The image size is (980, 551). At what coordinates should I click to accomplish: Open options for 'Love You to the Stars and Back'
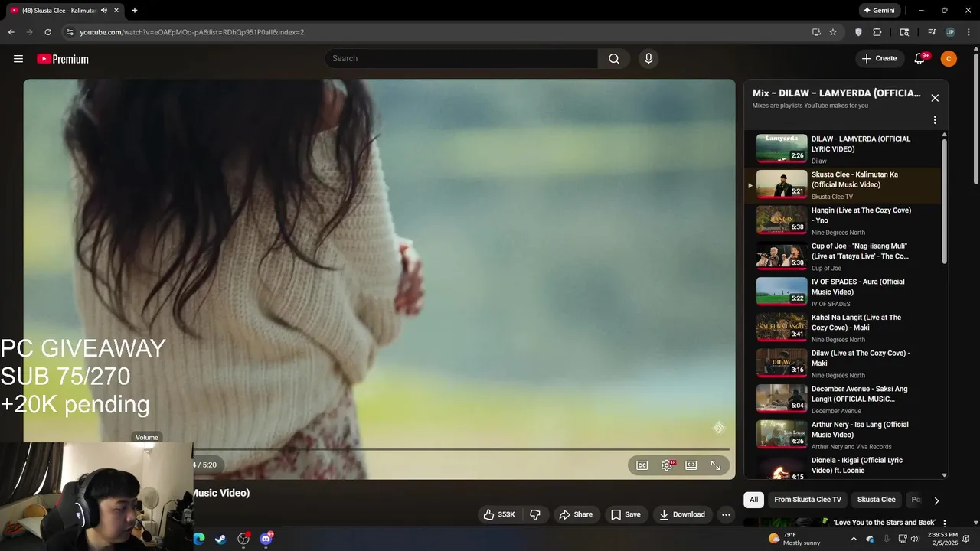945,523
